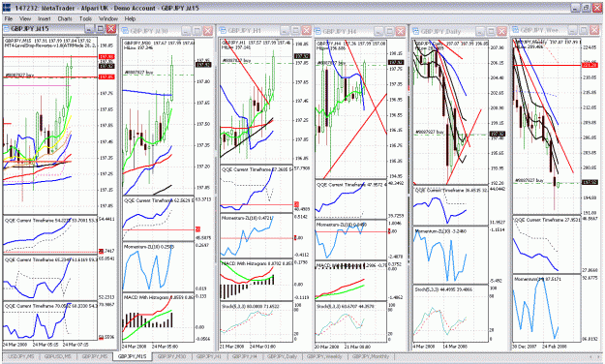Viewport: 605px width, 364px height.
Task: Open the Window menu
Action: 108,18
